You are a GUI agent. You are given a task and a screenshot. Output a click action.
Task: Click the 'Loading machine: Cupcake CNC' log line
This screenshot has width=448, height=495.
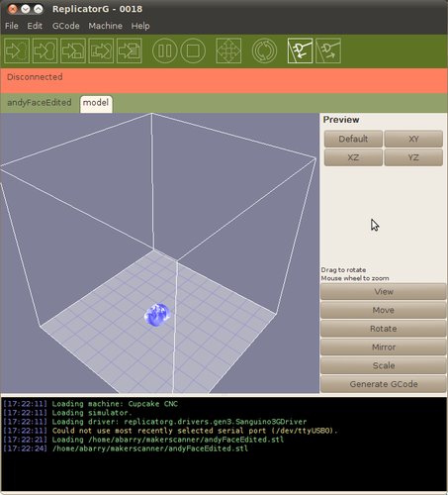pyautogui.click(x=90, y=404)
